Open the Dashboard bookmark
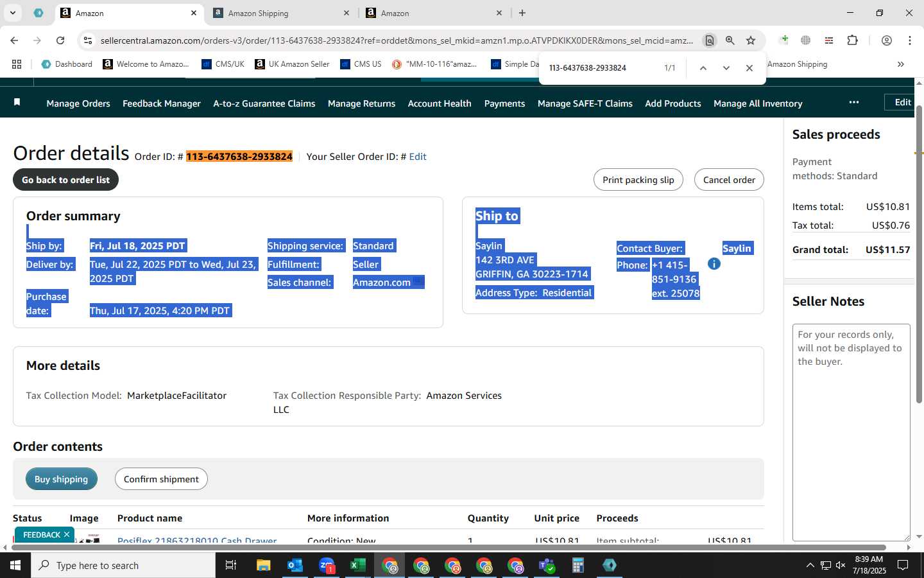This screenshot has height=578, width=924. 67,64
